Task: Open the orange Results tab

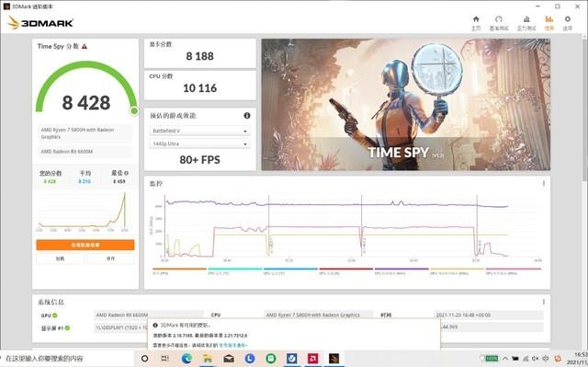Action: 549,23
